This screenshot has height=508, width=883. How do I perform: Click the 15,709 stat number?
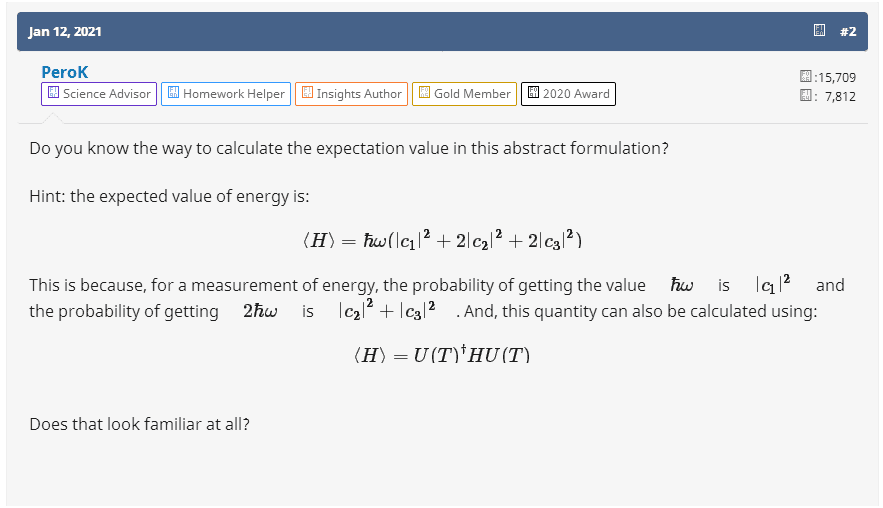pyautogui.click(x=836, y=77)
